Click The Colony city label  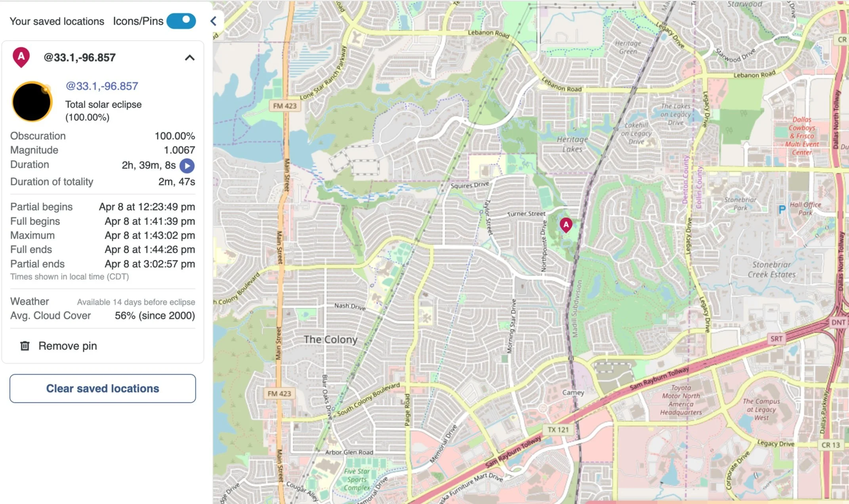click(330, 340)
